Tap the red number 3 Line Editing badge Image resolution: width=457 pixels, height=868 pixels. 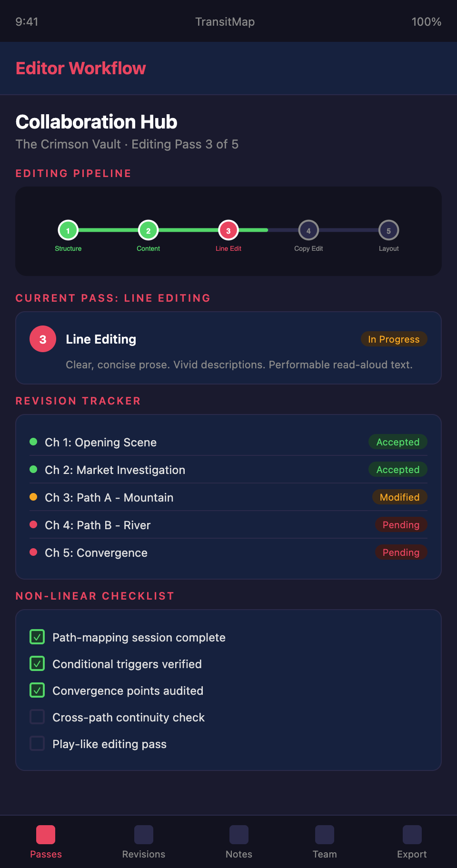[43, 339]
